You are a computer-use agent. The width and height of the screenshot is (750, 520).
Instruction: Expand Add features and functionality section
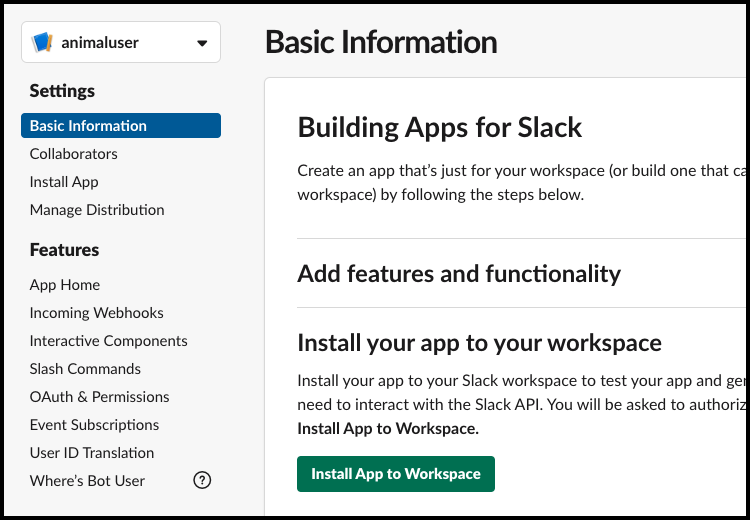459,274
